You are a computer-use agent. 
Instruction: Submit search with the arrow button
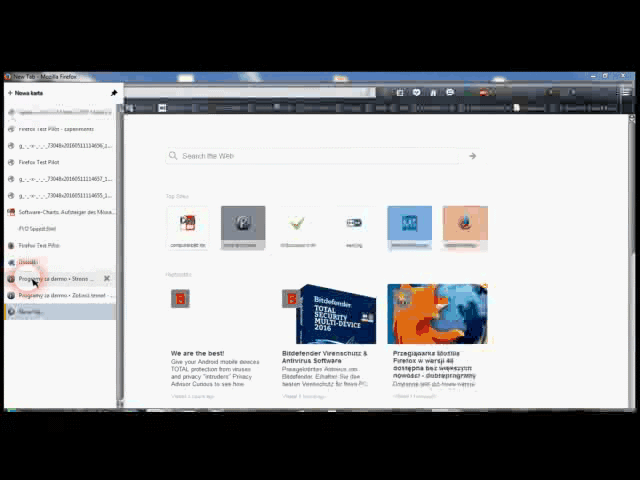click(472, 156)
